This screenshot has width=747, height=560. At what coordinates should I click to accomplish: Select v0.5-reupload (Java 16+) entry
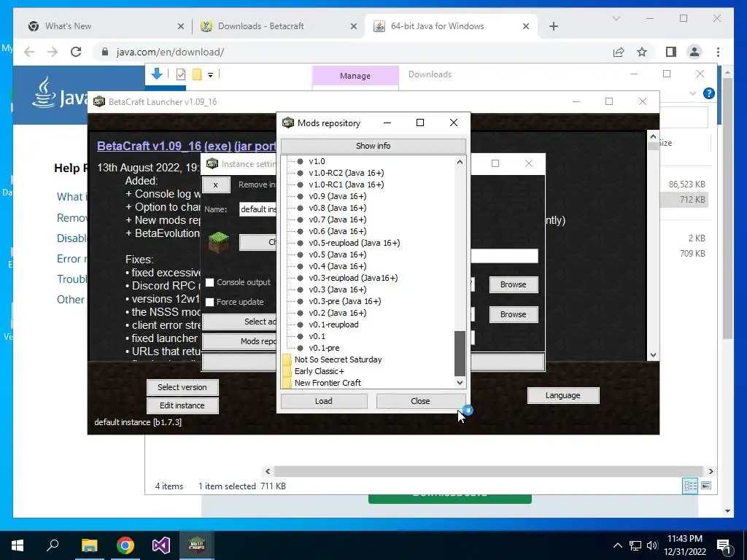coord(355,243)
